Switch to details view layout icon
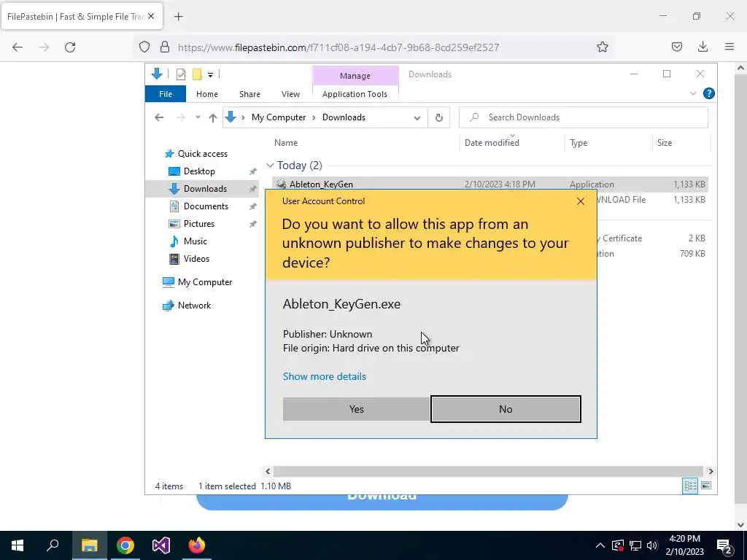747x560 pixels. coord(690,486)
